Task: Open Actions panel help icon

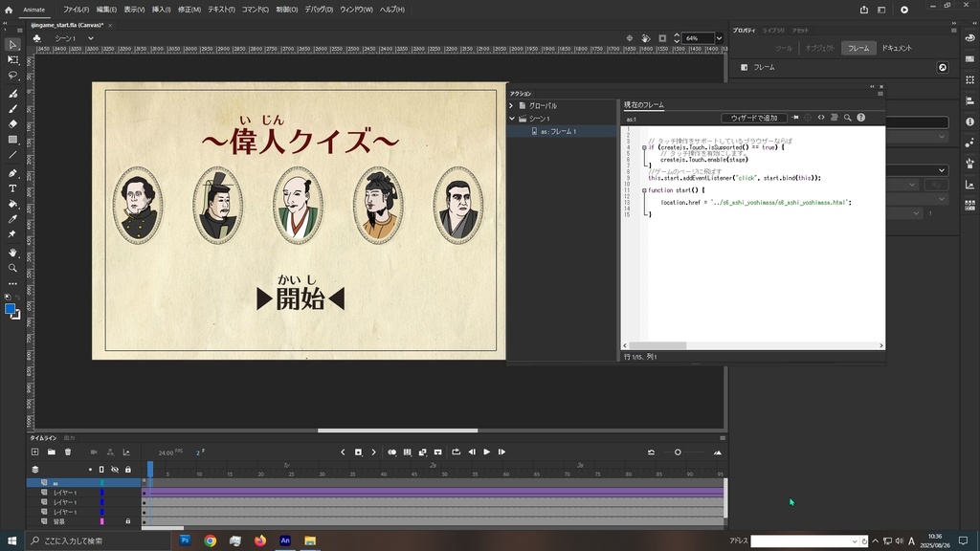Action: [860, 118]
